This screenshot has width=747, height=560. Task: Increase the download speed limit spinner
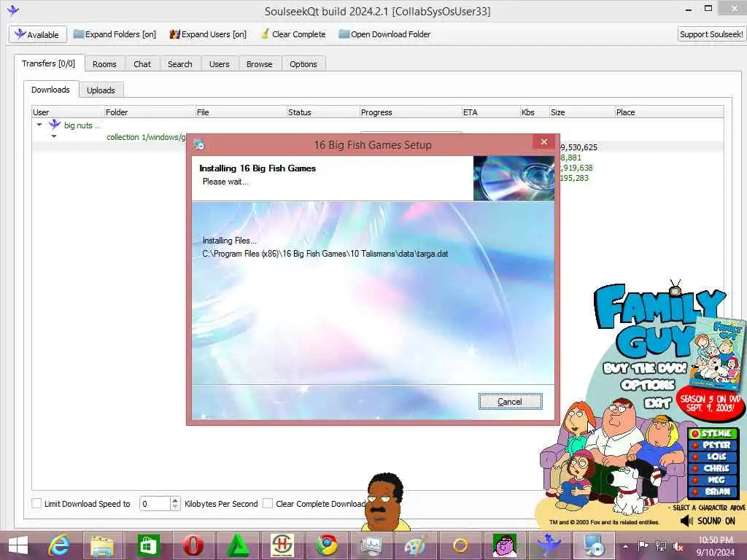coord(175,500)
